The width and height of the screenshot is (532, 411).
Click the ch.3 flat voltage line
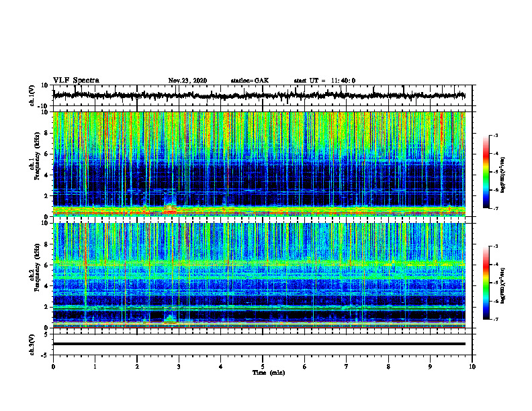coord(259,344)
